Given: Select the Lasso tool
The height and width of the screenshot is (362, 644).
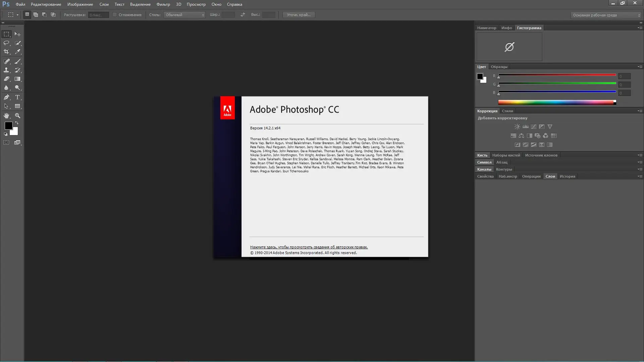Looking at the screenshot, I should [6, 43].
